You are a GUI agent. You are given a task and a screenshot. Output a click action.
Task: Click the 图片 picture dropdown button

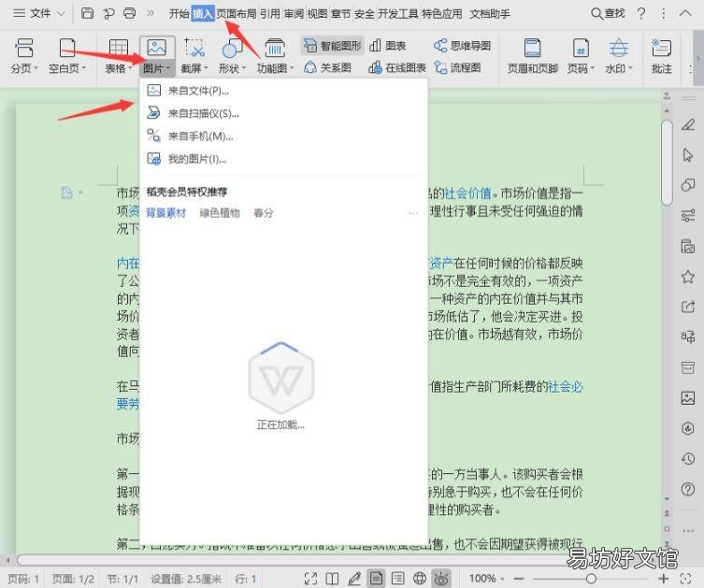pyautogui.click(x=156, y=56)
